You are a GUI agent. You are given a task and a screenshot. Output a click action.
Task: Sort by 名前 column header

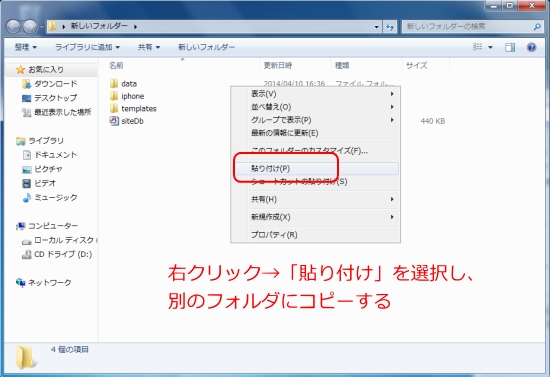point(116,66)
